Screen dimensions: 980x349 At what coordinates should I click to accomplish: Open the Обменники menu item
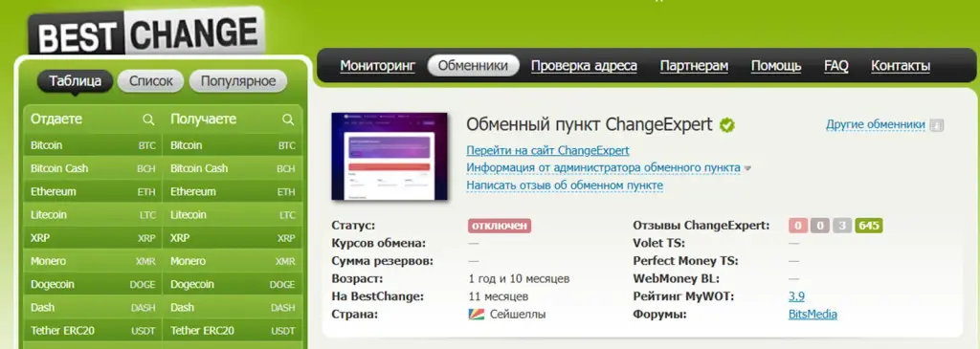click(473, 66)
